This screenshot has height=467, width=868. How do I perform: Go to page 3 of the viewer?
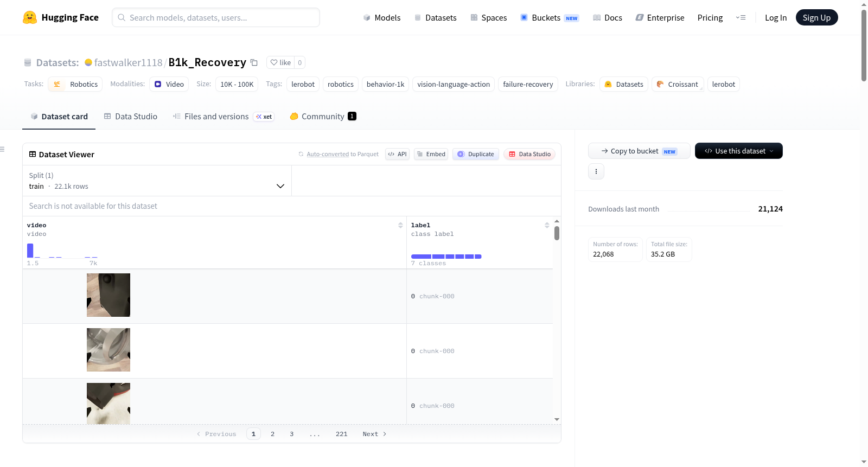click(x=292, y=434)
